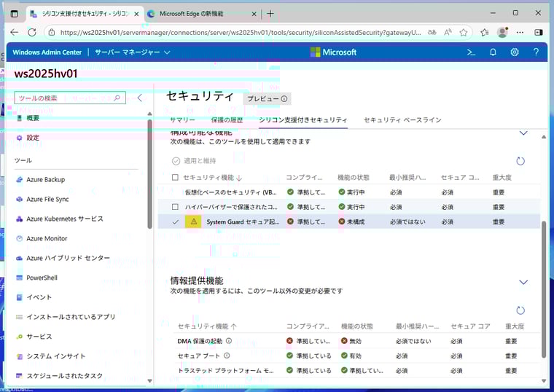Open PowerShell console icon in header
554x392 pixels.
(471, 52)
